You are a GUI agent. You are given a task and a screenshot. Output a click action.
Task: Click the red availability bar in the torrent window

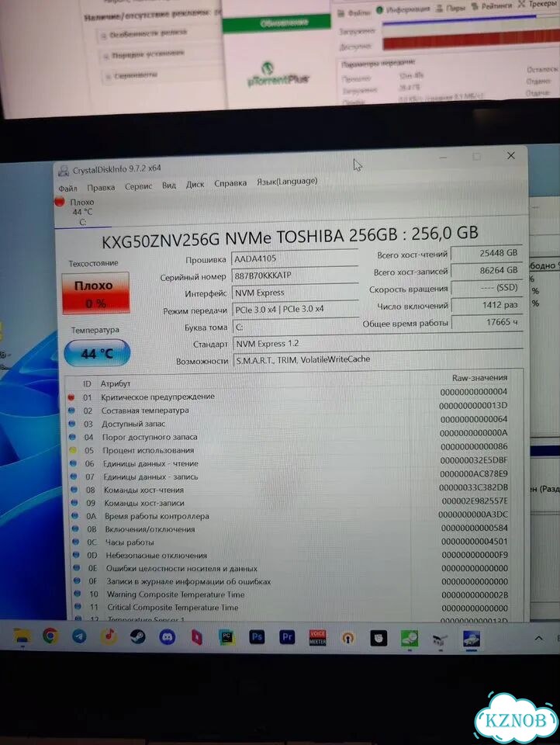(471, 40)
